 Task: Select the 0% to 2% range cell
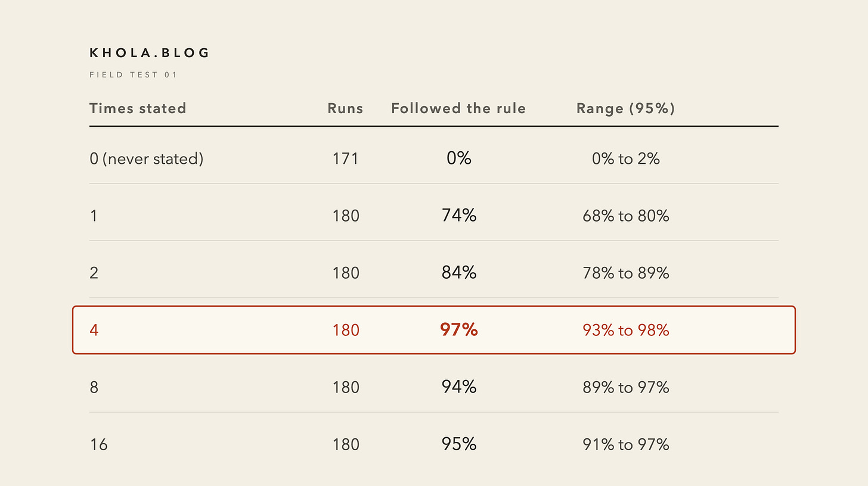pos(625,158)
